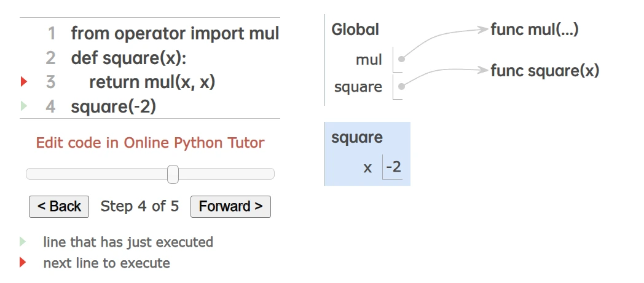This screenshot has width=644, height=283.
Task: Click the Global frame label
Action: [355, 29]
